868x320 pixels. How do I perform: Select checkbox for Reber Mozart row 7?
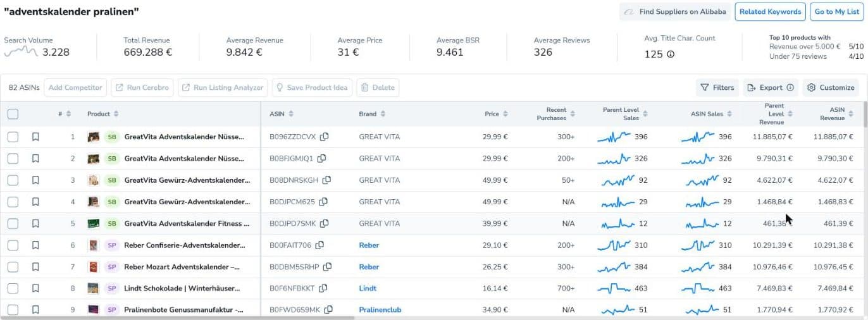[x=13, y=267]
